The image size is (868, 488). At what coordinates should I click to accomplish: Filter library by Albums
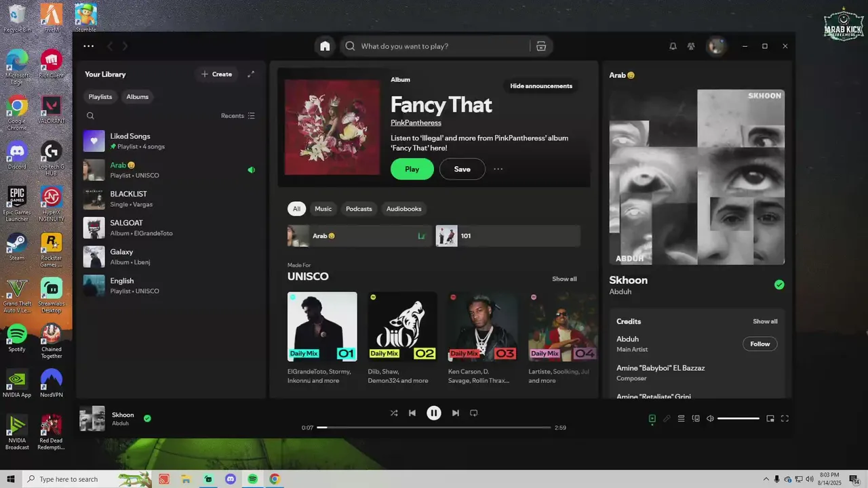pos(137,96)
